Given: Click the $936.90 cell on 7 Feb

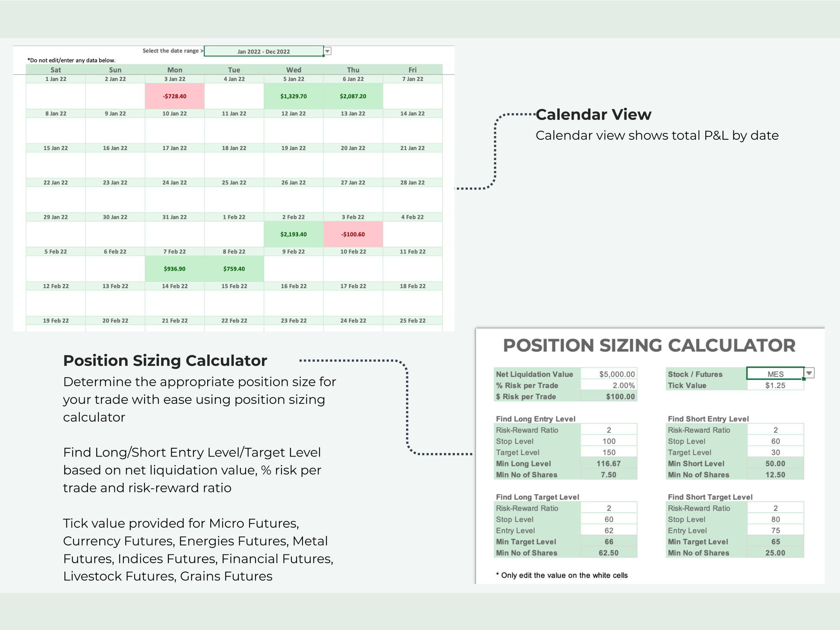Looking at the screenshot, I should pyautogui.click(x=175, y=269).
